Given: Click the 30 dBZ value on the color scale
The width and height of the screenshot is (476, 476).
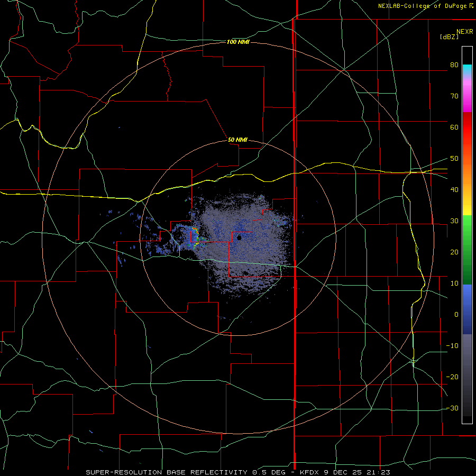Looking at the screenshot, I should tap(454, 221).
